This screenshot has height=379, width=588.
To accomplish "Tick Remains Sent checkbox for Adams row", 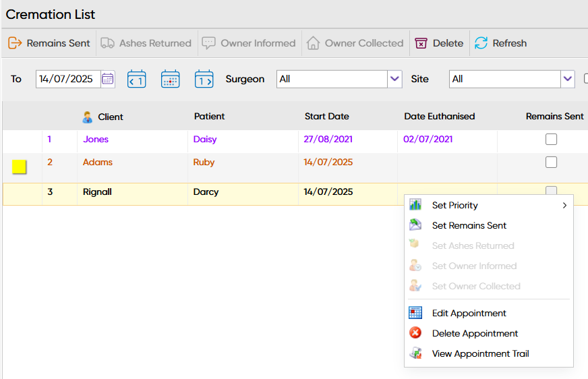I will coord(552,163).
